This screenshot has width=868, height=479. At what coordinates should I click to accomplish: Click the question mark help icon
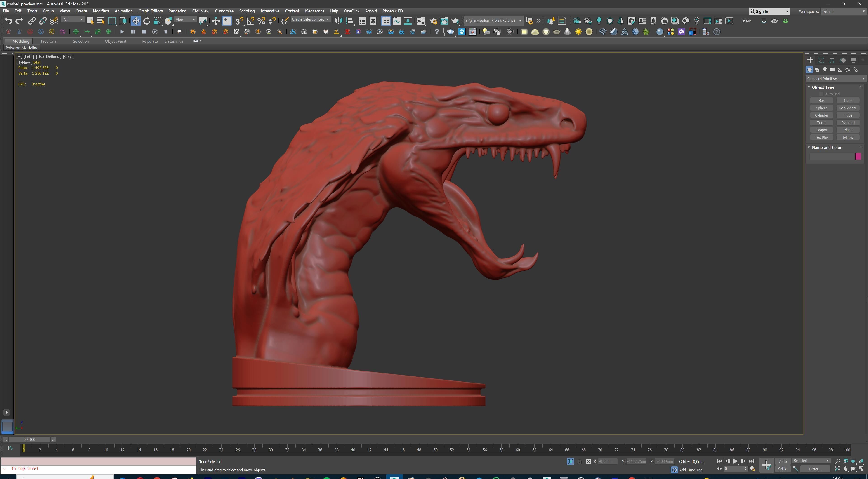[x=437, y=32]
